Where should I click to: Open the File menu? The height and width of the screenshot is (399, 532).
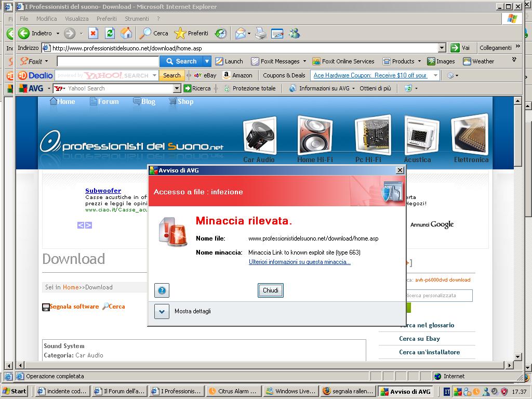[x=24, y=19]
